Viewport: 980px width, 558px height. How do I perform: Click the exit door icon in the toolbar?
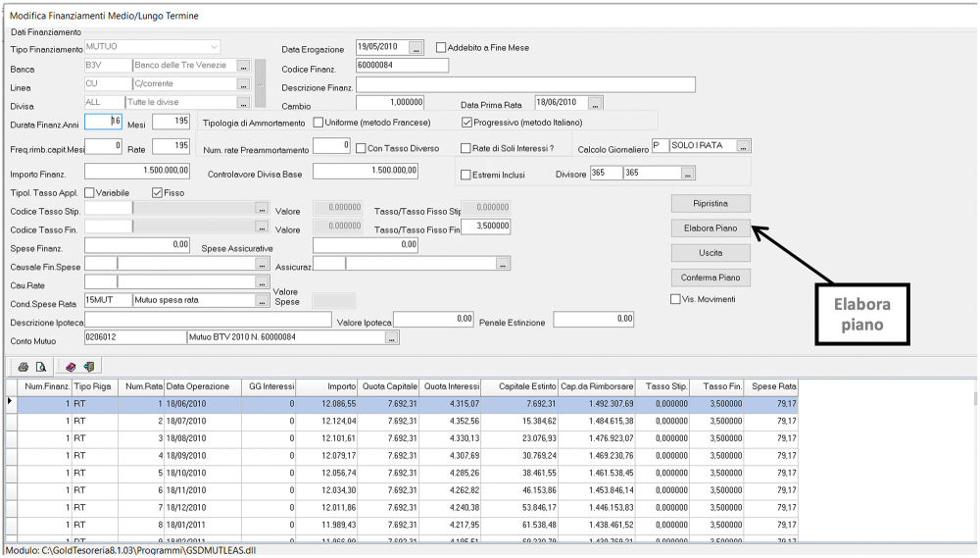(87, 367)
